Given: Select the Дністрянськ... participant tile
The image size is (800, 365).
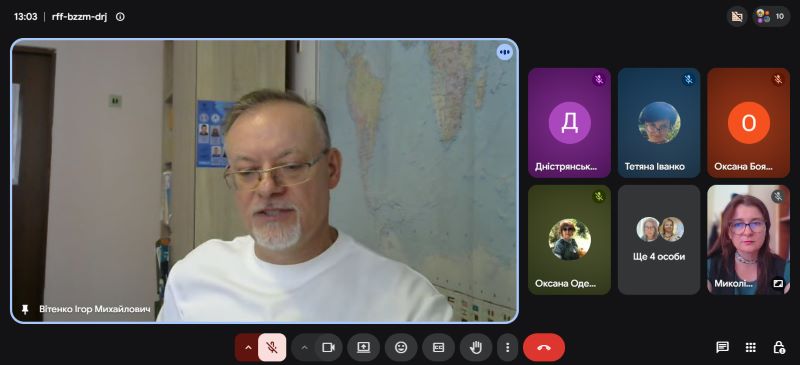Looking at the screenshot, I should [569, 123].
